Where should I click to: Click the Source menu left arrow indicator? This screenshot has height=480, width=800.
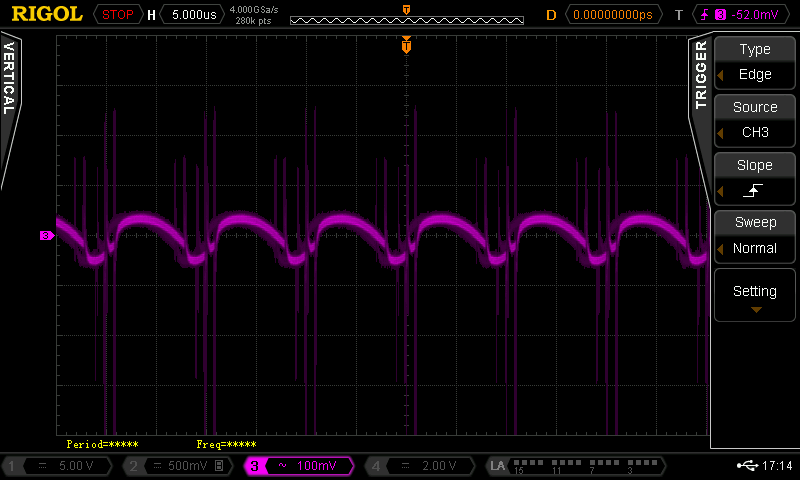pyautogui.click(x=720, y=133)
